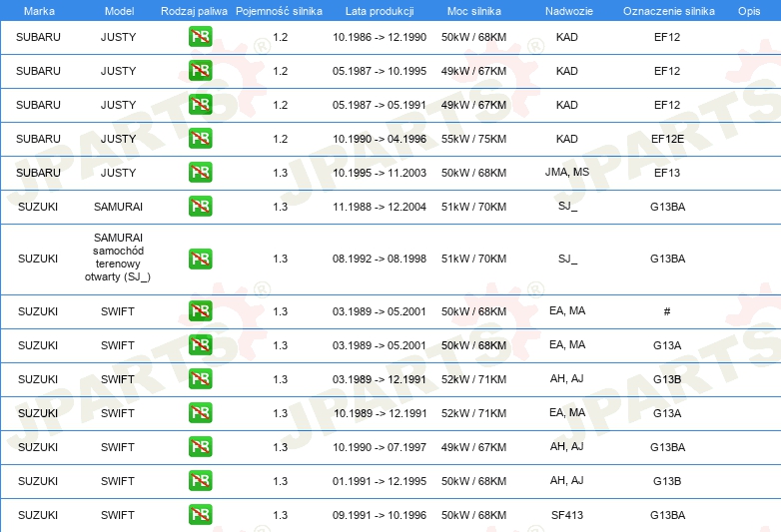
Task: Select the EF12E engine code cell
Action: click(667, 139)
